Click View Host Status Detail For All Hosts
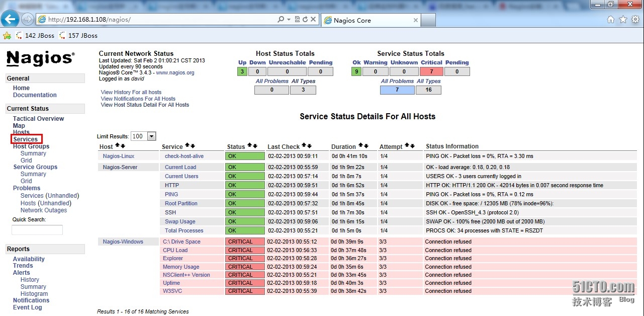This screenshot has width=644, height=316. [x=145, y=105]
